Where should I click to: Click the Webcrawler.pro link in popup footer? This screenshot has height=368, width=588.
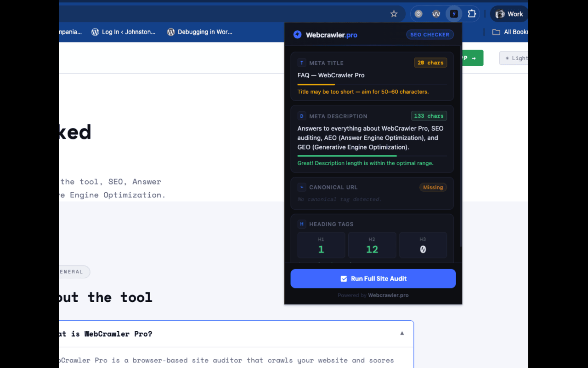click(388, 295)
